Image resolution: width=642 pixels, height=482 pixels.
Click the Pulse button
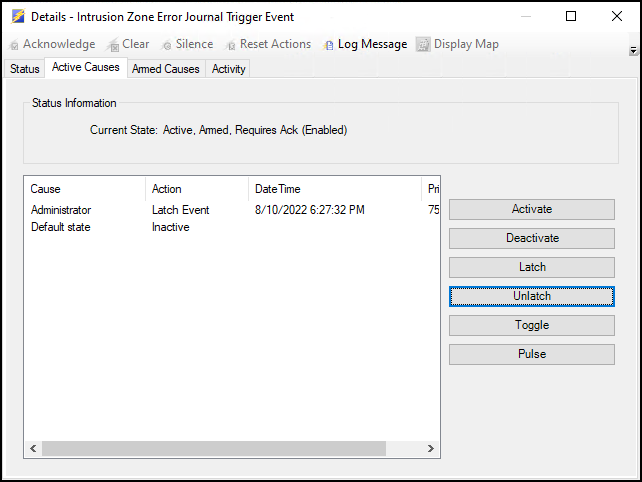(x=532, y=354)
